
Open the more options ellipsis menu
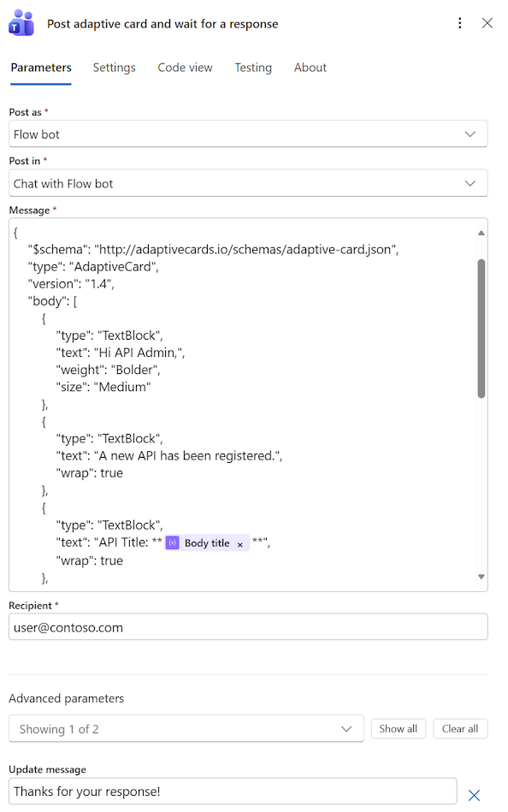coord(459,23)
